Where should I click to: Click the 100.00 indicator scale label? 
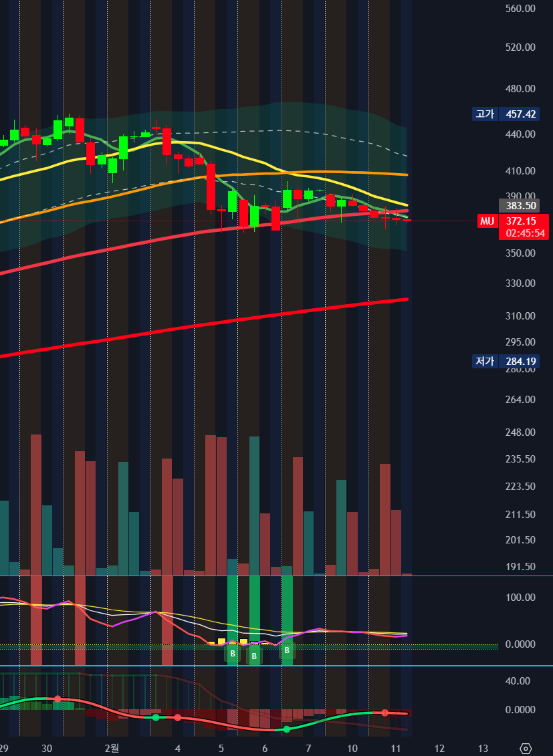pos(521,598)
